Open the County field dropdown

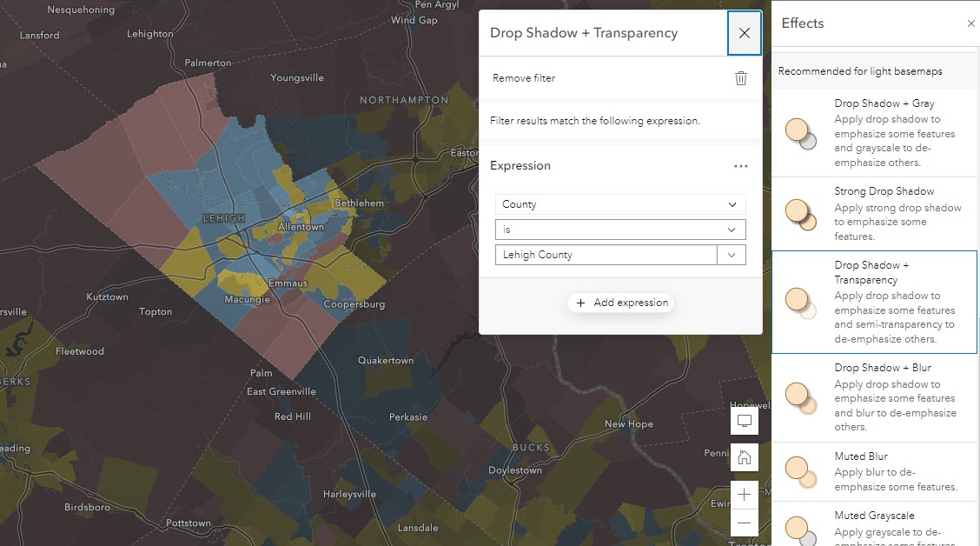[620, 204]
